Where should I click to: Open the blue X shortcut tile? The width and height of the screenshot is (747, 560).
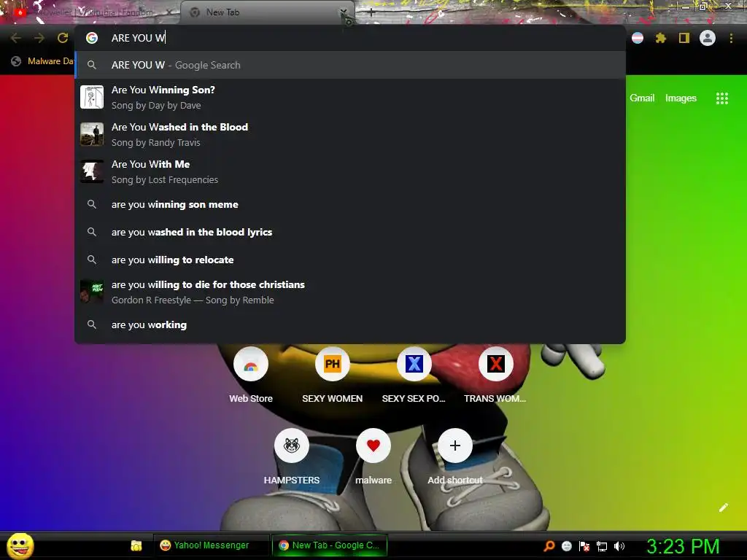point(414,365)
